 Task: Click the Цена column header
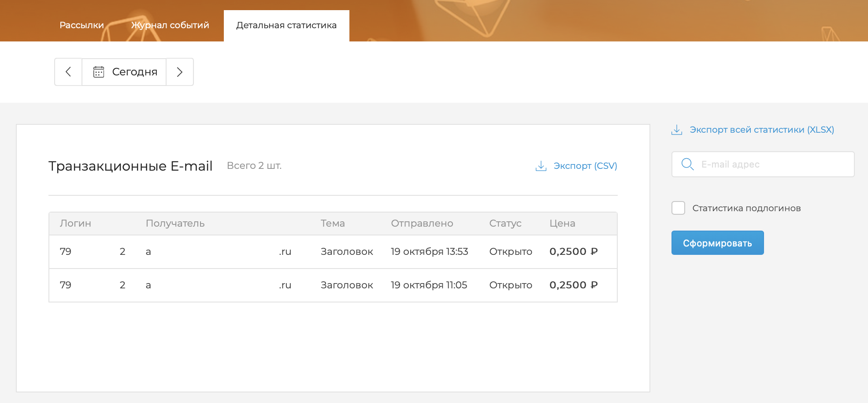click(x=562, y=224)
